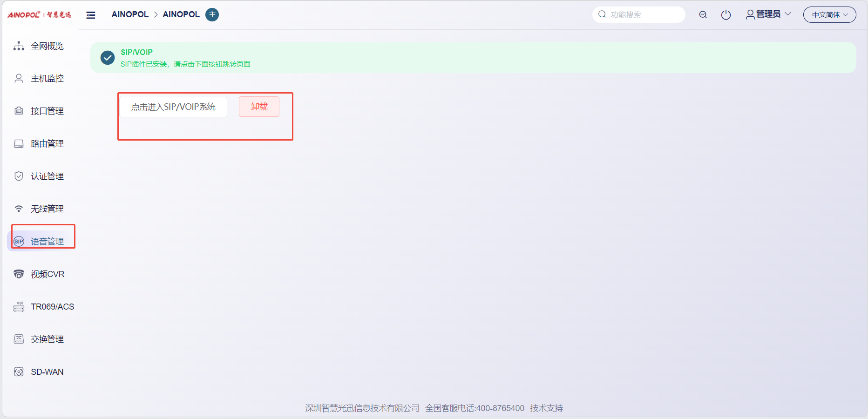
Task: Open the 中文简体 language dropdown
Action: pos(829,15)
